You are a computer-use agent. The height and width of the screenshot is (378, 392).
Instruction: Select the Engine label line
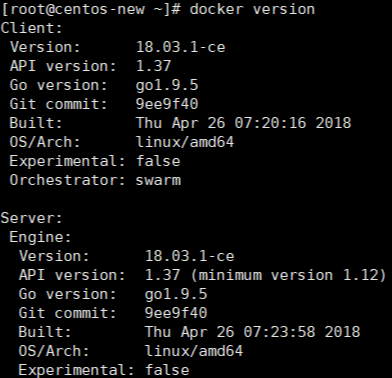tap(40, 237)
